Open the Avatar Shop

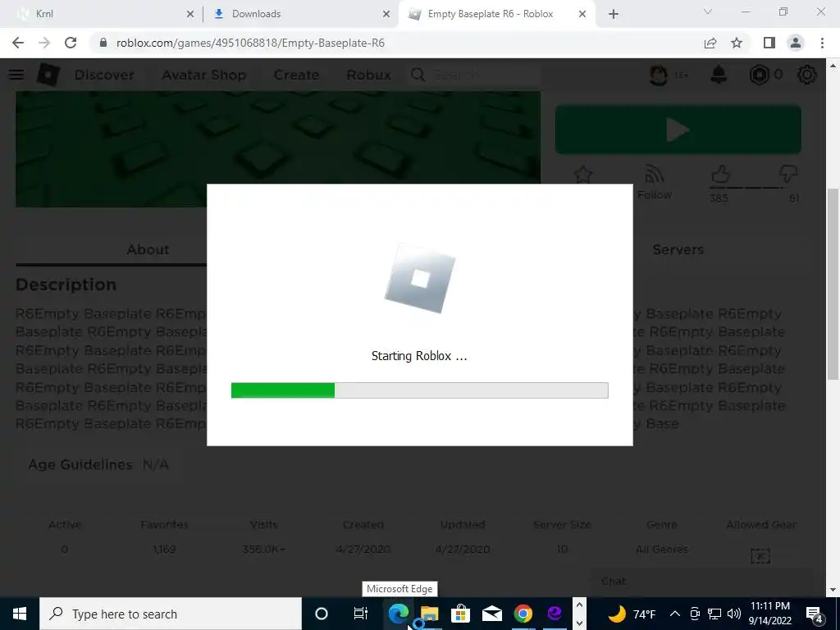point(204,75)
